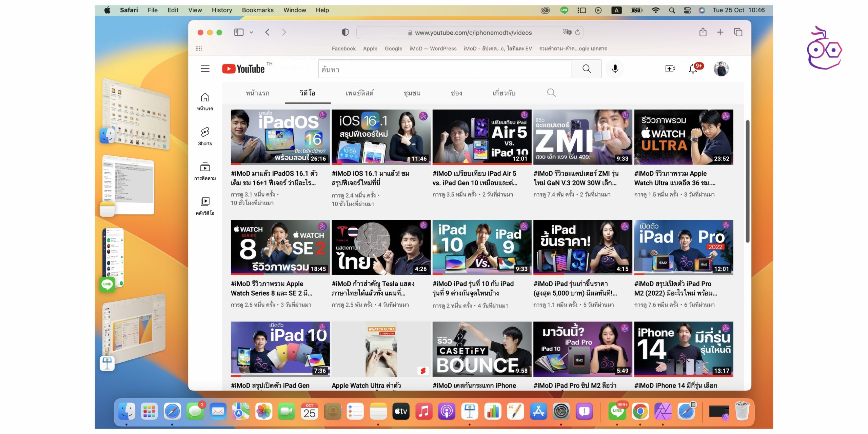Expand the sidebar tab group dropdown arrow

tap(251, 32)
